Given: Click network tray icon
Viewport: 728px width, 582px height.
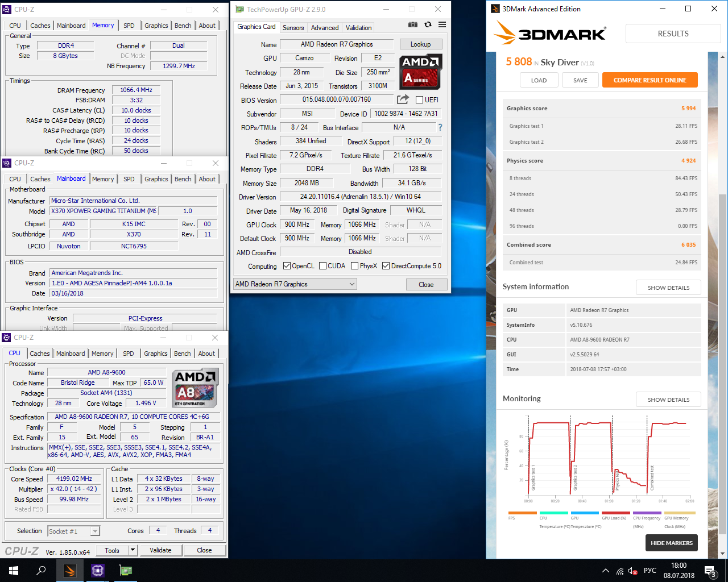Looking at the screenshot, I should pyautogui.click(x=620, y=571).
